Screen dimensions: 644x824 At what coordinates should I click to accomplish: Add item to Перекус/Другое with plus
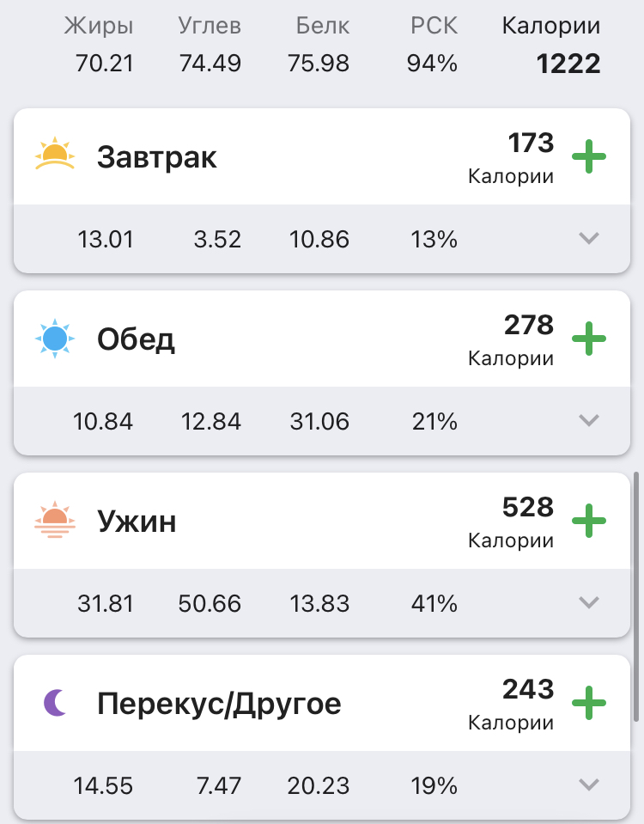(589, 703)
